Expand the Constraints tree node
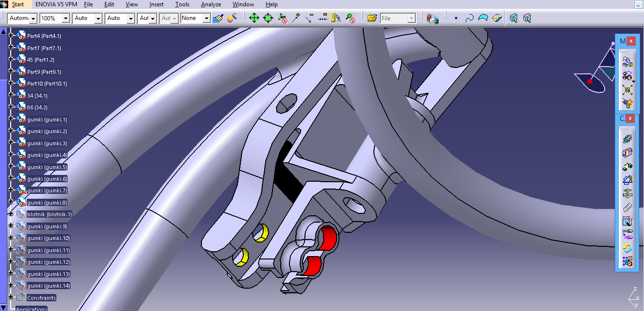The width and height of the screenshot is (644, 311). (x=11, y=297)
